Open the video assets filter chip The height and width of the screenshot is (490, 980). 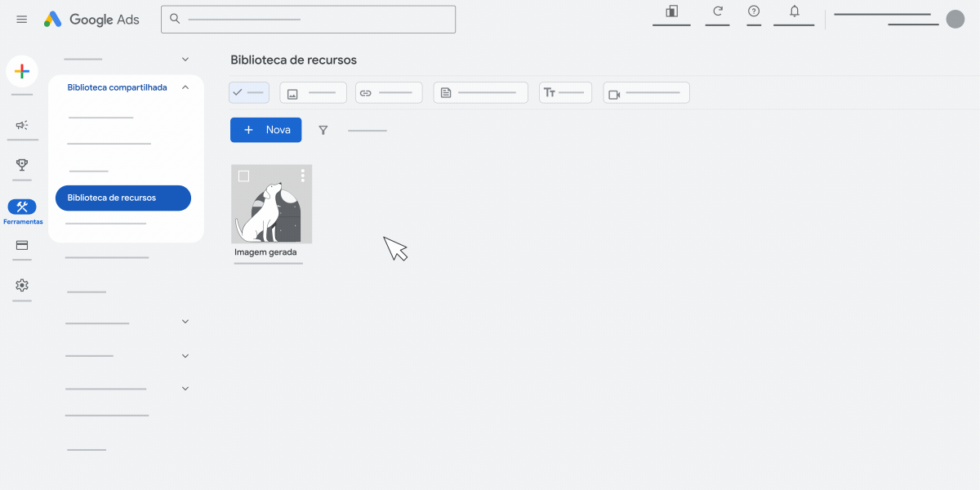(646, 92)
